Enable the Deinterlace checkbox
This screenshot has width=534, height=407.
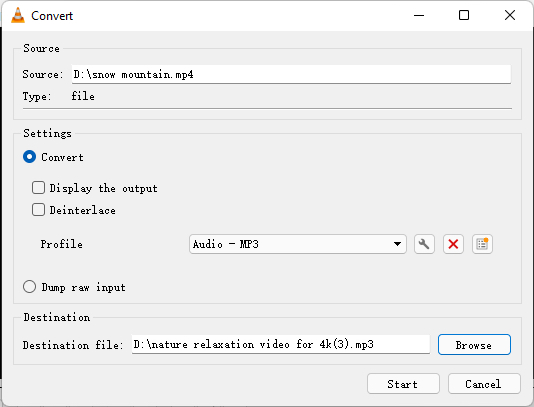[x=38, y=210]
